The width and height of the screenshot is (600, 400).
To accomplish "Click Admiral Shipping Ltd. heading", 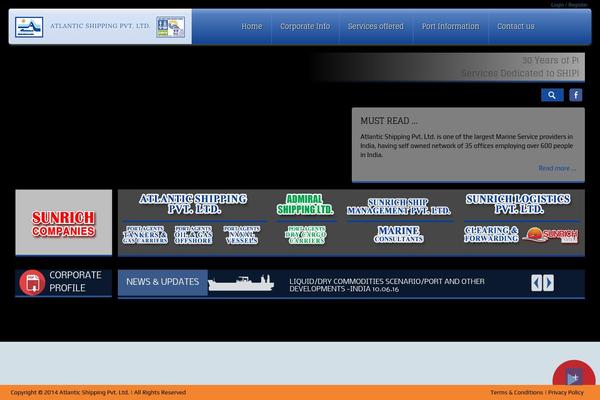I will click(x=305, y=204).
